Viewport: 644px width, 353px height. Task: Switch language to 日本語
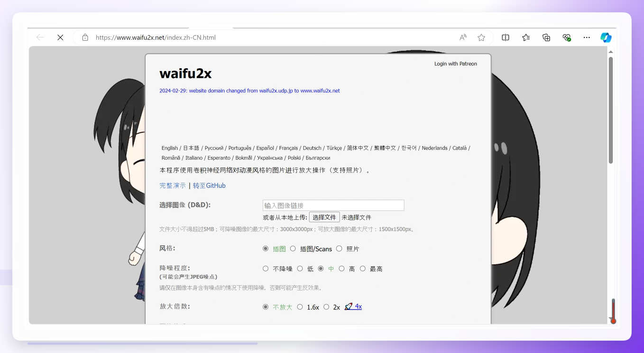191,148
